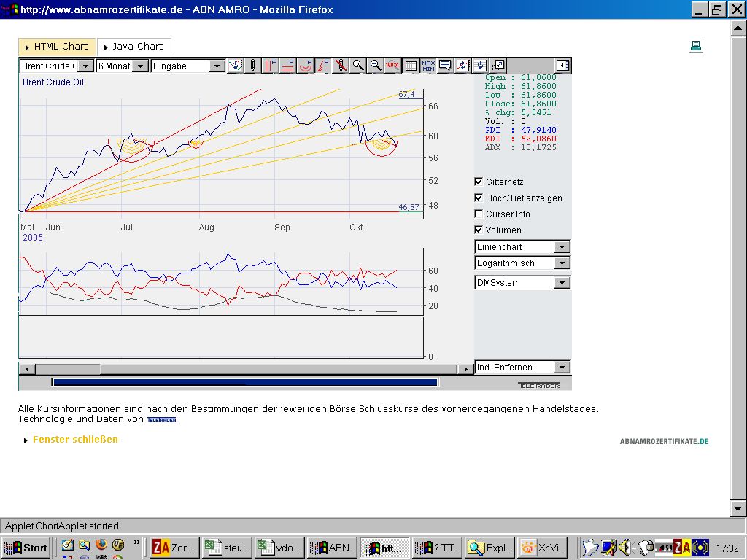Reset chart zoom to 100%
Viewport: 747px width, 560px height.
(391, 65)
